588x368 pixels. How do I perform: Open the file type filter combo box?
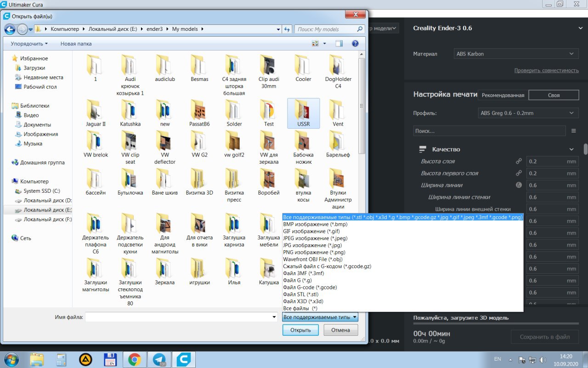320,317
